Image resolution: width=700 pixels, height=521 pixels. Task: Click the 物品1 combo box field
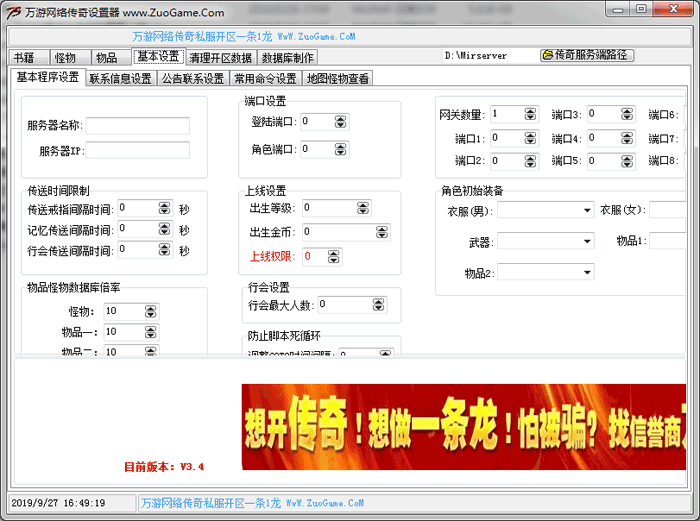(667, 241)
